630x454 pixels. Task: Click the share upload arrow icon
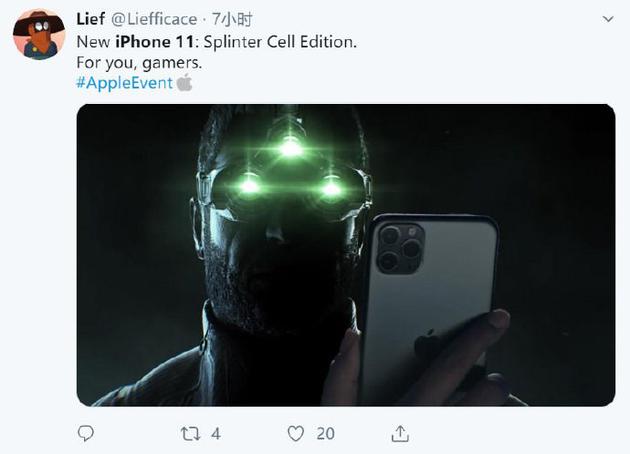pos(399,433)
